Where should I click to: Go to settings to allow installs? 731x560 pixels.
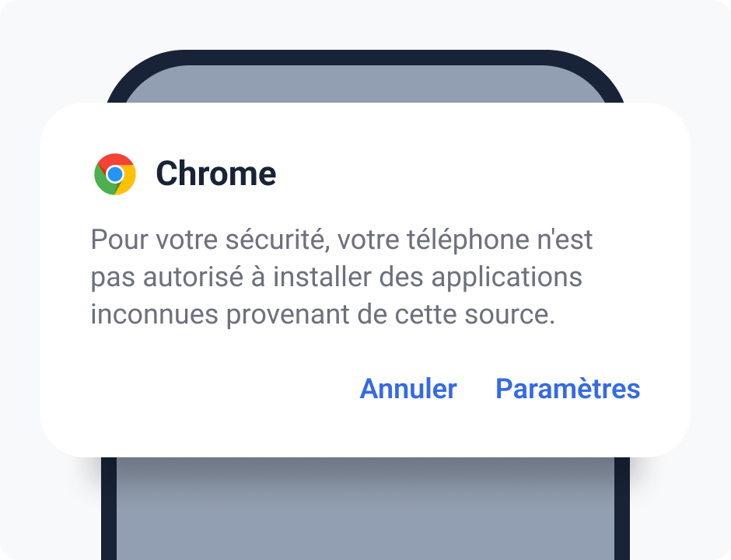(x=568, y=389)
